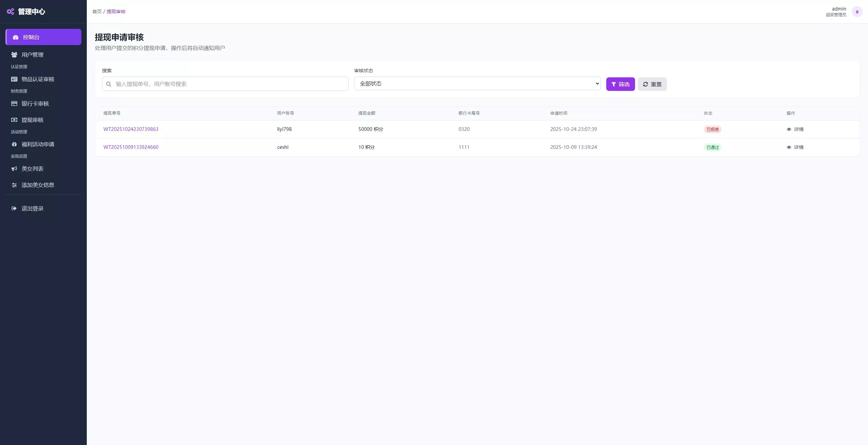Viewport: 868px width, 445px height.
Task: Go to 首页 in the breadcrumb
Action: tap(97, 12)
